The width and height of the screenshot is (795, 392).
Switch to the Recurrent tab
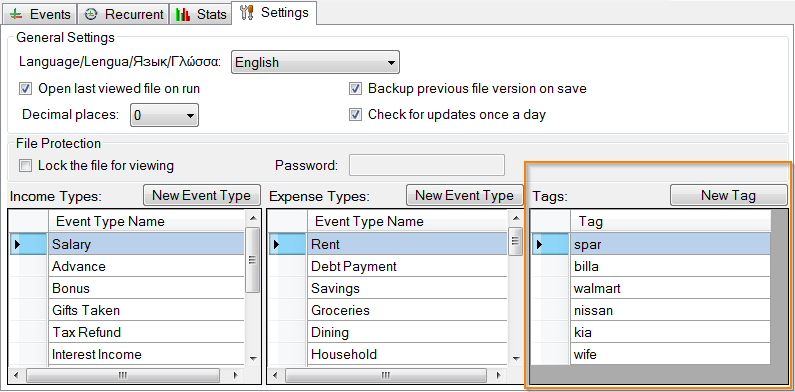pyautogui.click(x=123, y=14)
